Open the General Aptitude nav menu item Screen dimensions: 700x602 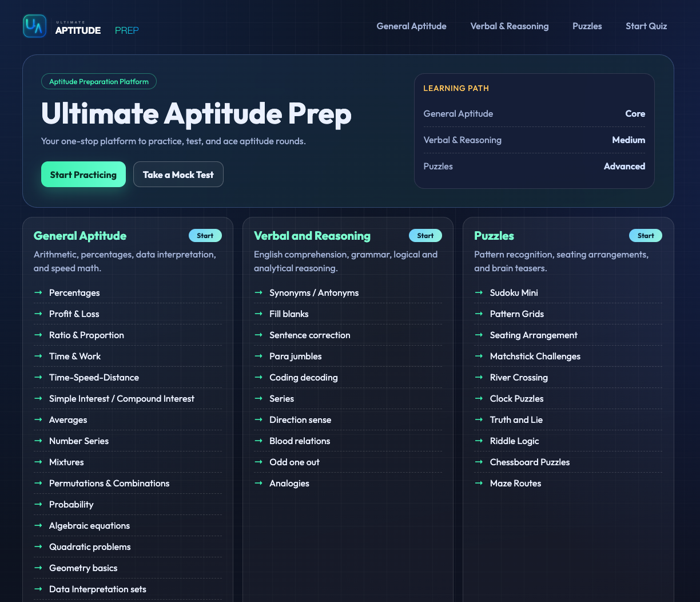411,26
